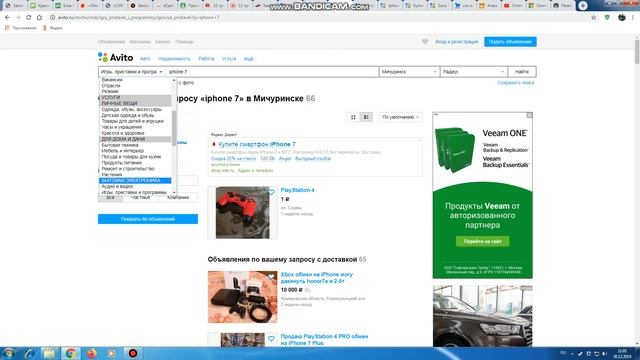Open the media player taskbar icon

click(x=111, y=353)
